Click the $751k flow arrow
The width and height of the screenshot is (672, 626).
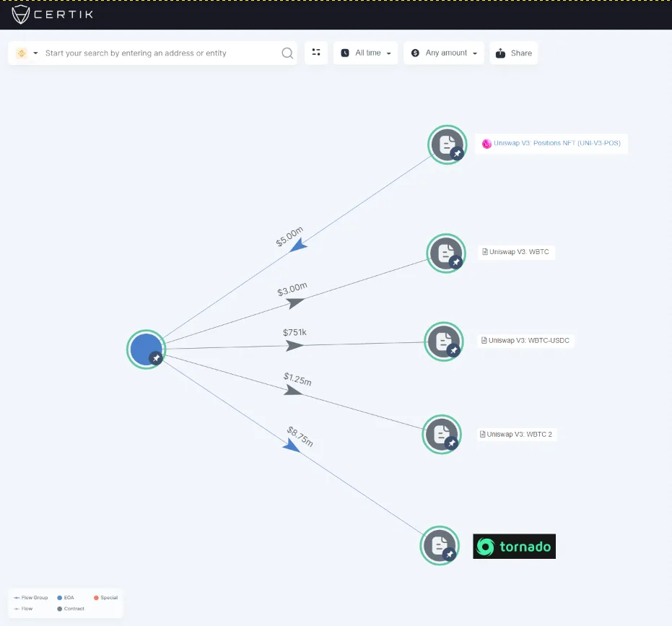pyautogui.click(x=294, y=345)
